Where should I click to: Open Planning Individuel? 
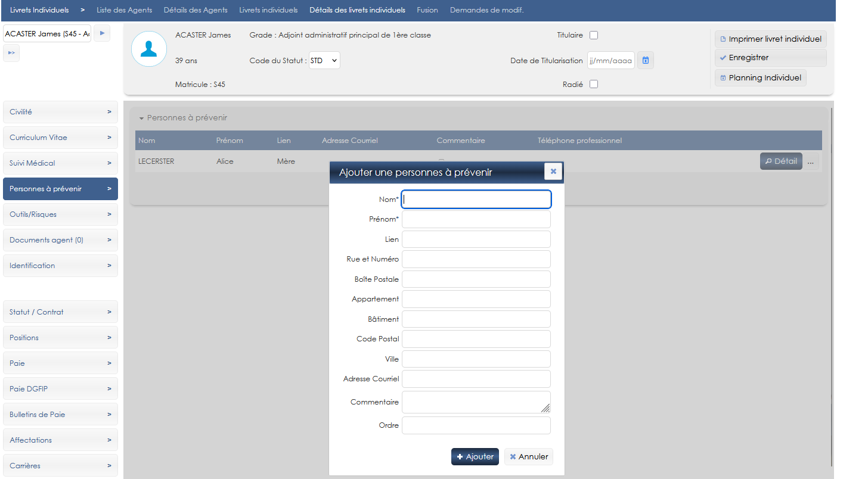[x=760, y=77]
